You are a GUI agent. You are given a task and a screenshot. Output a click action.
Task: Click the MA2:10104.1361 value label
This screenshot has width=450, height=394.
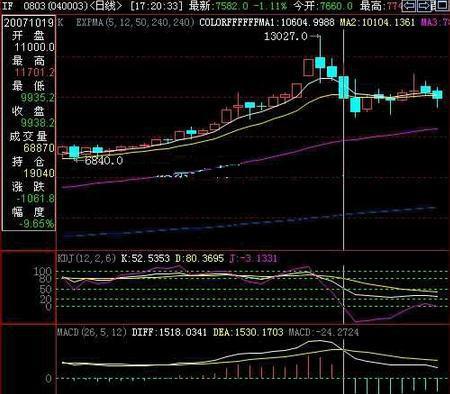coord(377,22)
